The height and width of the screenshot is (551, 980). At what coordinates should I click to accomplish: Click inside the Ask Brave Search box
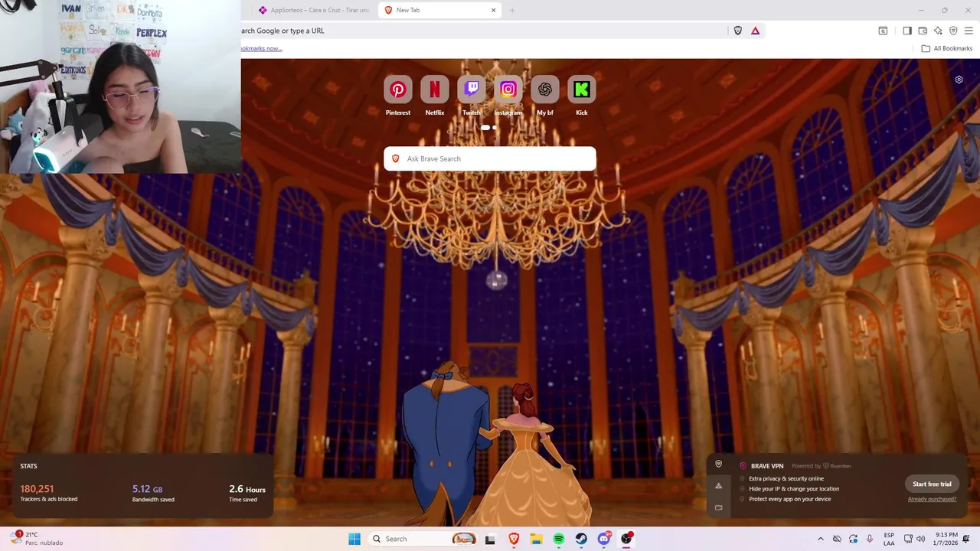[x=490, y=158]
